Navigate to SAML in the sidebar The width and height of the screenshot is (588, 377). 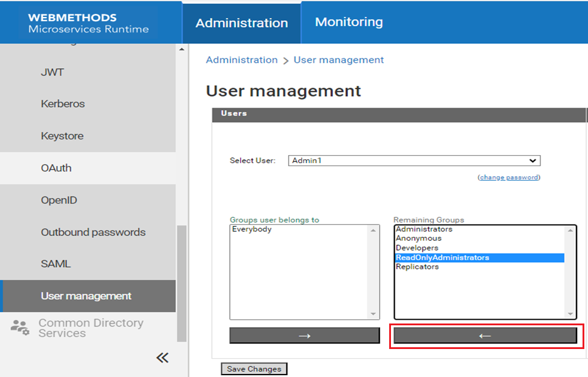click(x=55, y=264)
